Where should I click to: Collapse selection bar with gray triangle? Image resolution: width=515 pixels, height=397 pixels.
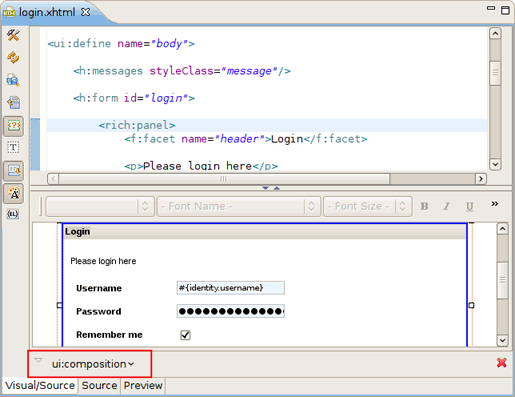click(x=39, y=360)
